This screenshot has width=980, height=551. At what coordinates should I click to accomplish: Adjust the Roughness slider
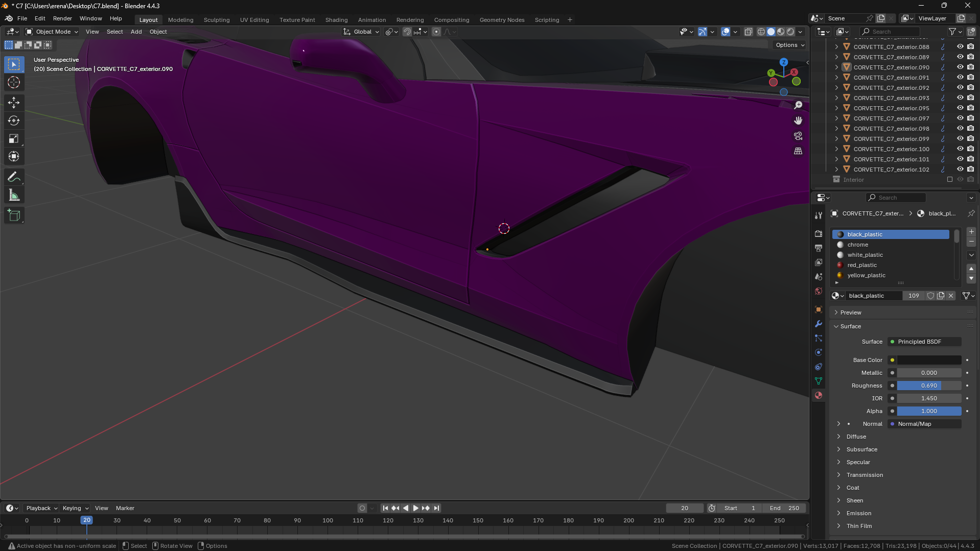[x=929, y=386]
